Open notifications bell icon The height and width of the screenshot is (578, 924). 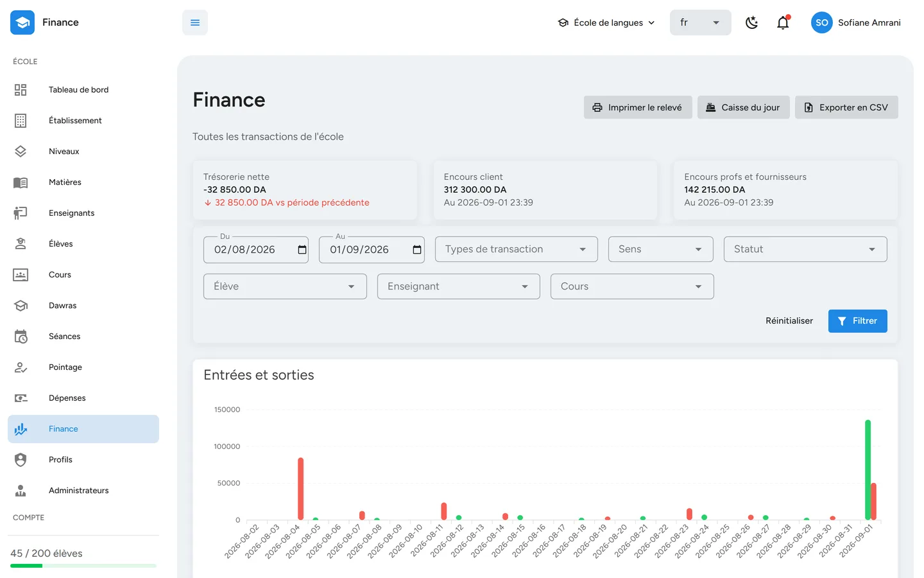click(783, 22)
